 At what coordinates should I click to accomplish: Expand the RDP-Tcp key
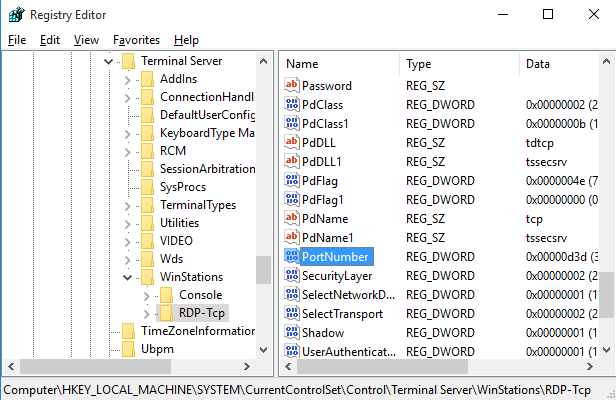pos(147,314)
